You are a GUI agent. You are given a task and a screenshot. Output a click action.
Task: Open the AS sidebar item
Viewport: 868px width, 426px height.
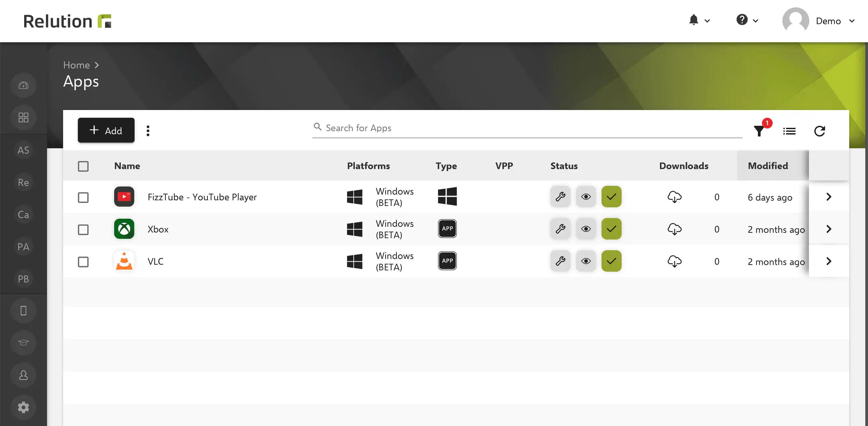tap(23, 150)
